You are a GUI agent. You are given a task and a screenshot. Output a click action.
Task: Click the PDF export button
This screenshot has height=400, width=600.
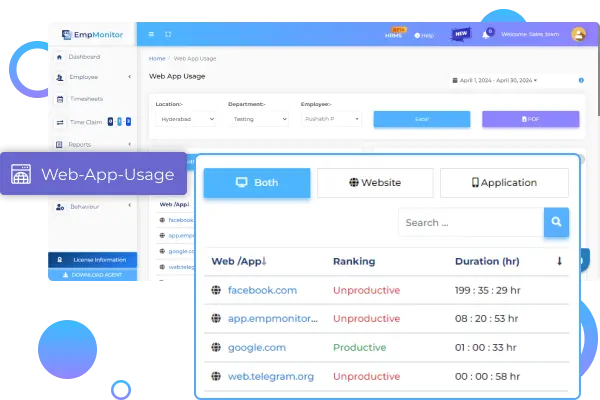coord(530,119)
